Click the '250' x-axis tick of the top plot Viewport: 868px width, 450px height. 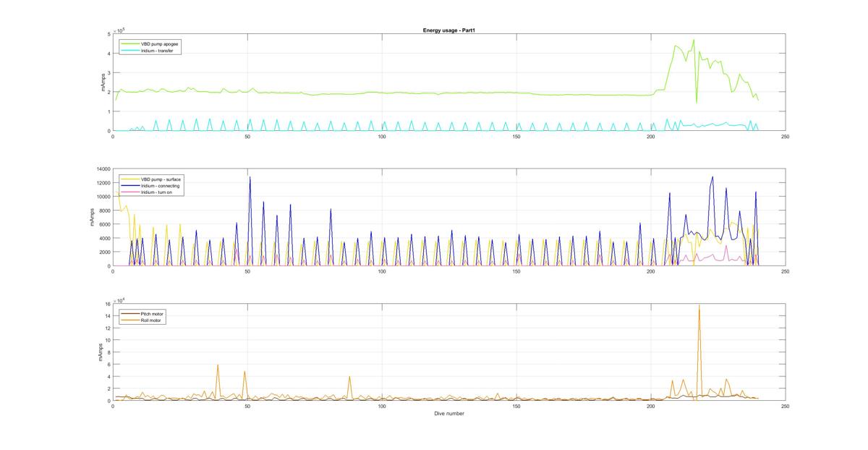click(785, 136)
